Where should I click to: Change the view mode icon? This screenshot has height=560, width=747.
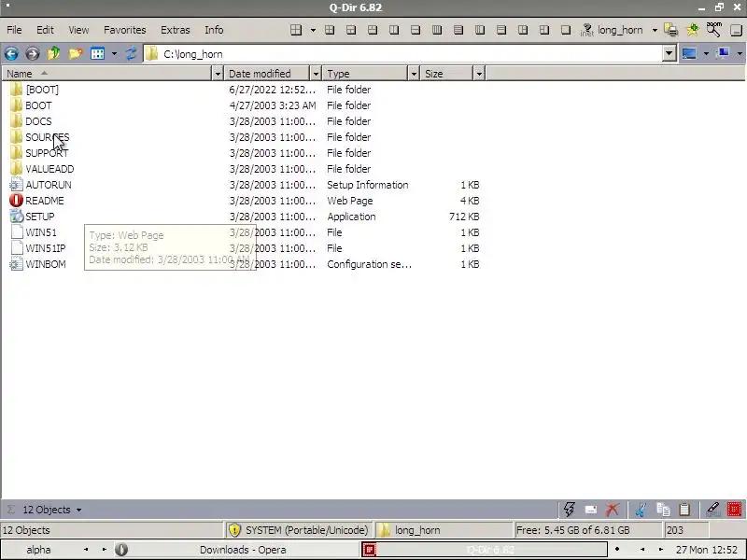[x=98, y=53]
